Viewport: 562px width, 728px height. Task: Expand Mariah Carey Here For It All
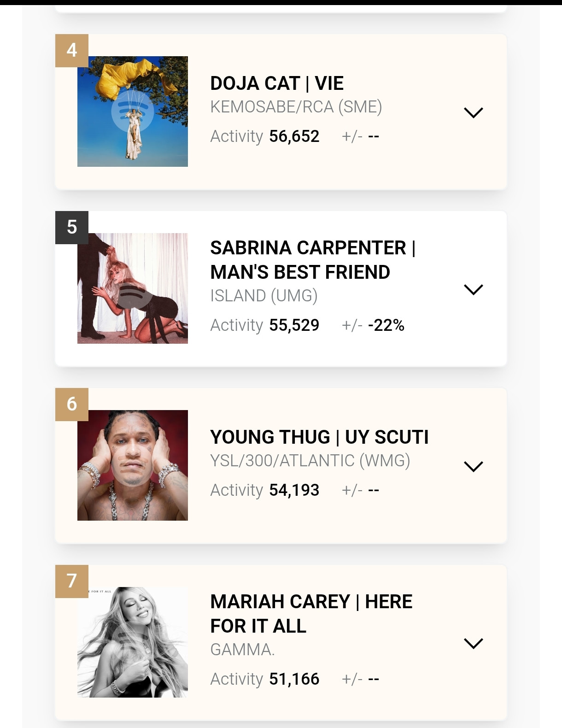[x=473, y=643]
